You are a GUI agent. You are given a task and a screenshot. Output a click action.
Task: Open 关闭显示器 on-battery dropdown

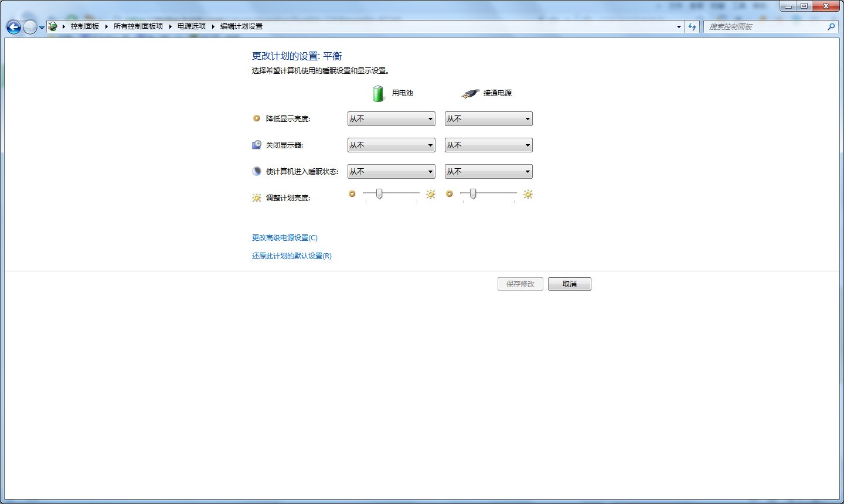[x=392, y=145]
